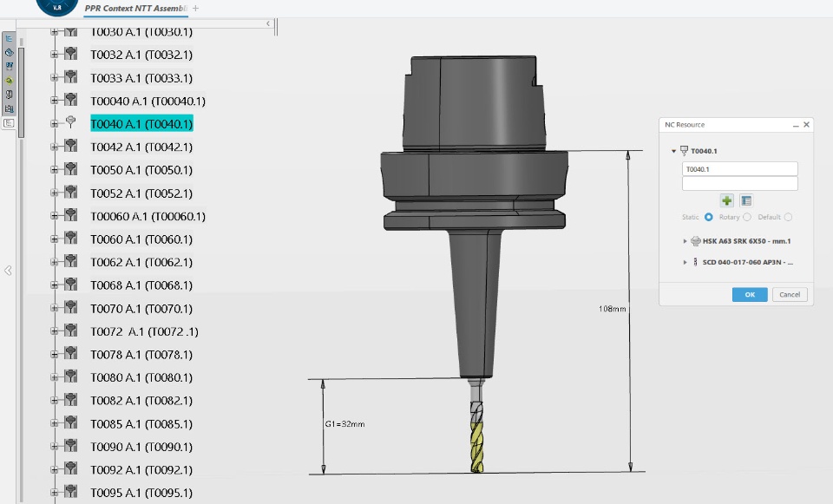Select the highlighted T0040 A.1 (T0040.1) row
833x504 pixels.
tap(141, 124)
